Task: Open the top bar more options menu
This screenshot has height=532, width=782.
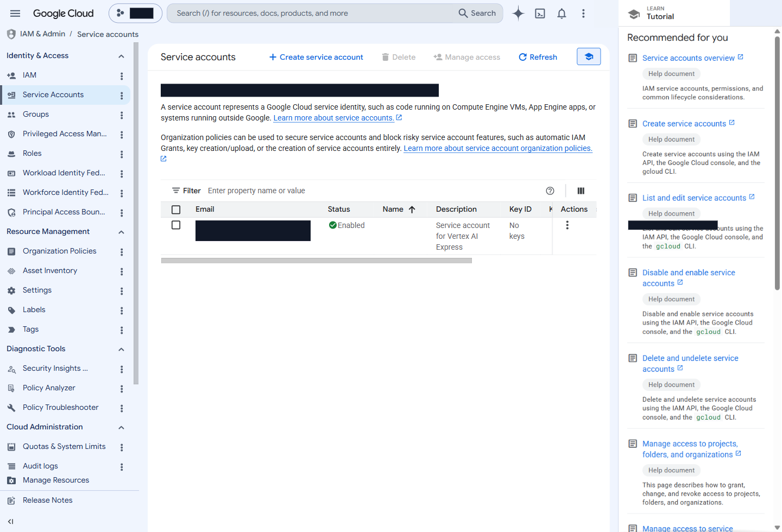Action: point(583,14)
